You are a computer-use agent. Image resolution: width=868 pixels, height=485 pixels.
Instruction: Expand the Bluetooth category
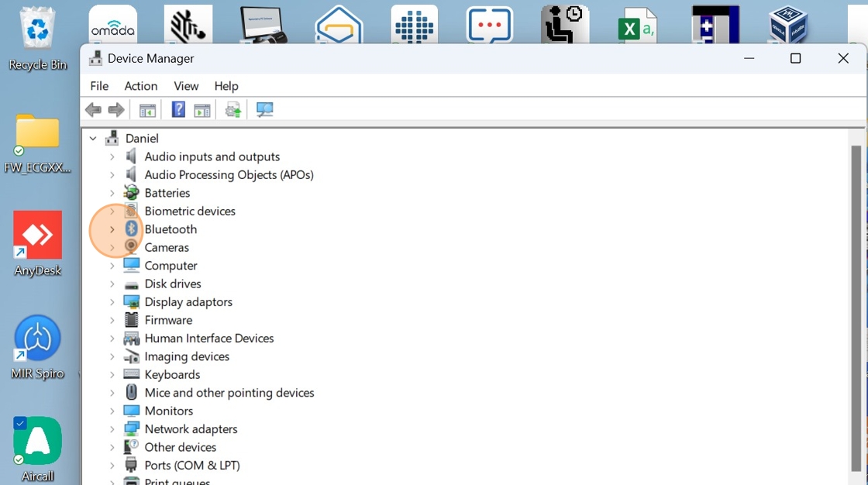pos(112,229)
